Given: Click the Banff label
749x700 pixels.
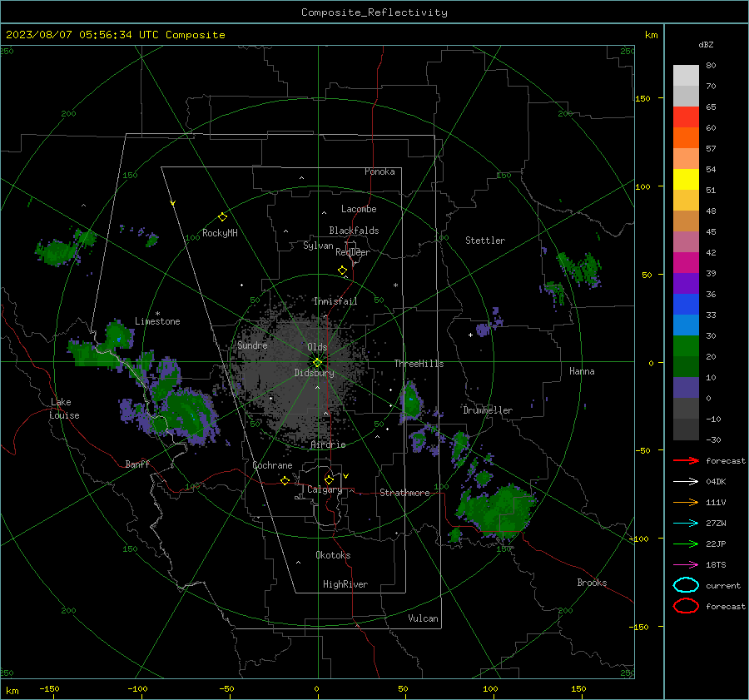Looking at the screenshot, I should pyautogui.click(x=137, y=464).
